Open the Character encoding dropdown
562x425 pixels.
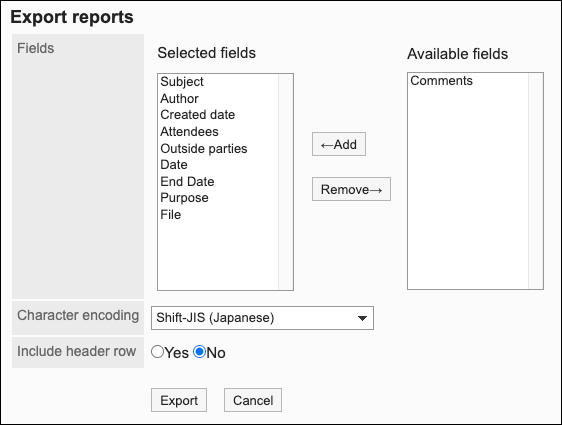coord(262,318)
